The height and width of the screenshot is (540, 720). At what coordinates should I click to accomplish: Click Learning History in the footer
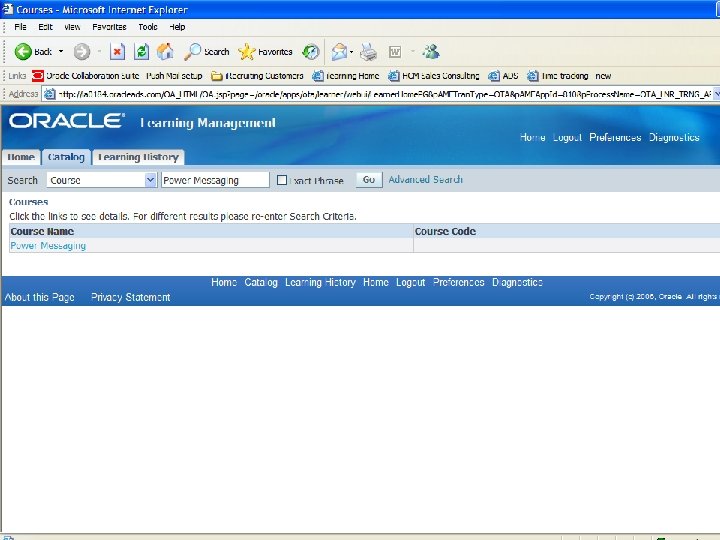tap(320, 282)
